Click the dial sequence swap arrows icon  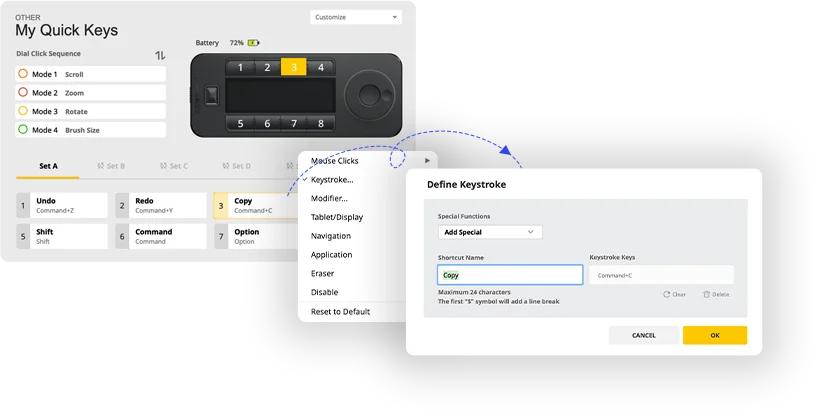(160, 56)
